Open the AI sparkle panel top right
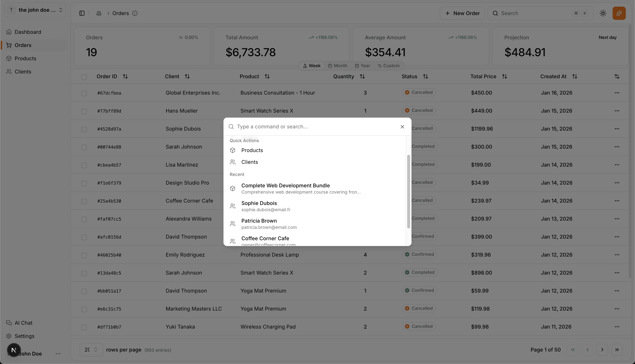 coord(619,13)
